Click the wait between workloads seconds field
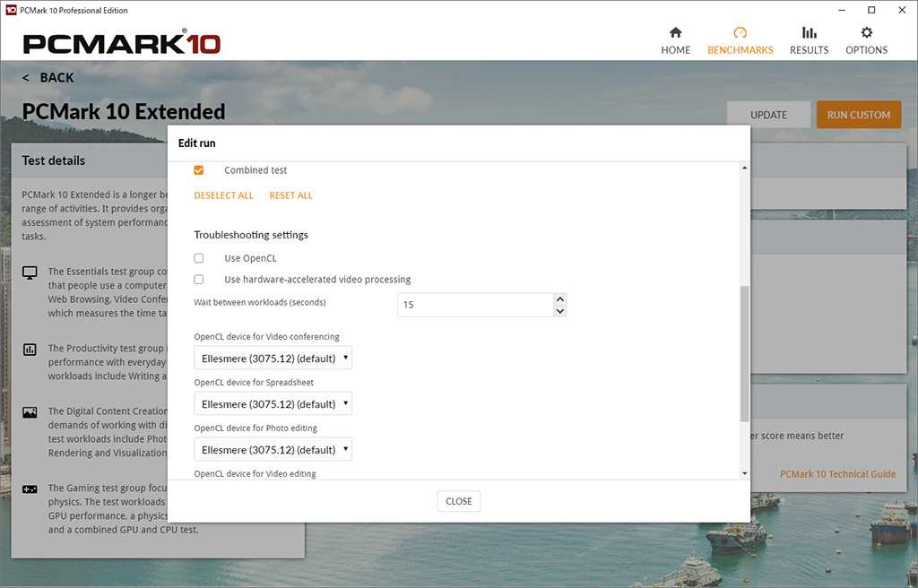918x588 pixels. 475,305
